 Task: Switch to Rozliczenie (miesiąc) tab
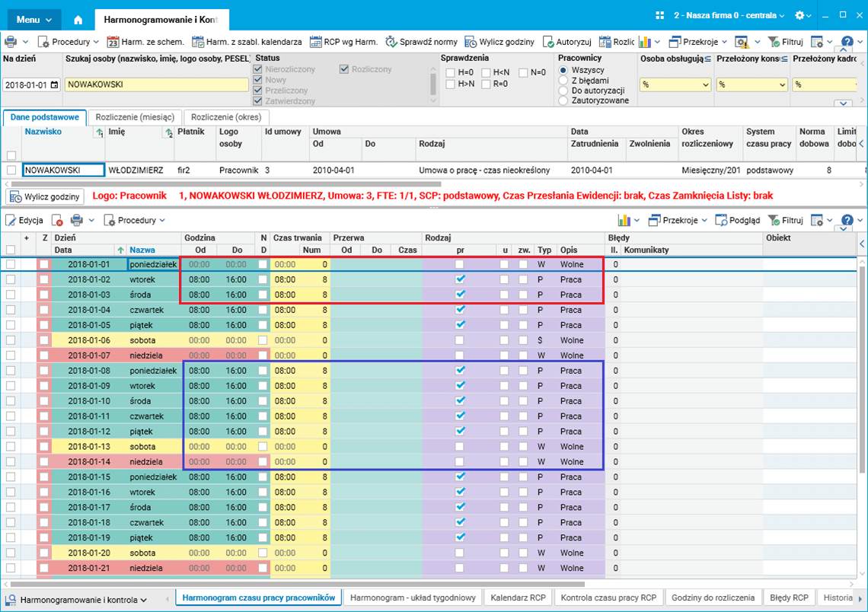coord(134,117)
